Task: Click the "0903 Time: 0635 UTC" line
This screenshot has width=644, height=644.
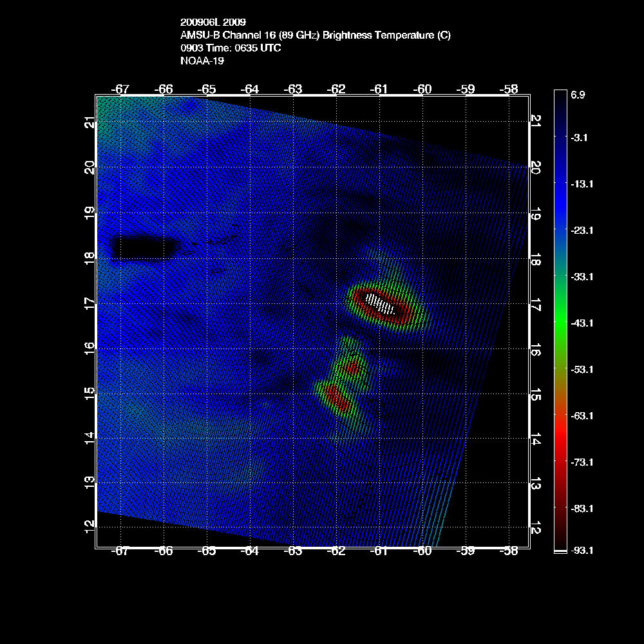Action: [x=231, y=48]
